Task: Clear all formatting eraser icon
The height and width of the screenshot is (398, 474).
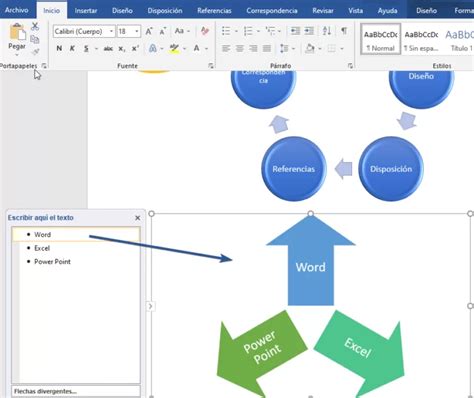Action: pos(205,31)
